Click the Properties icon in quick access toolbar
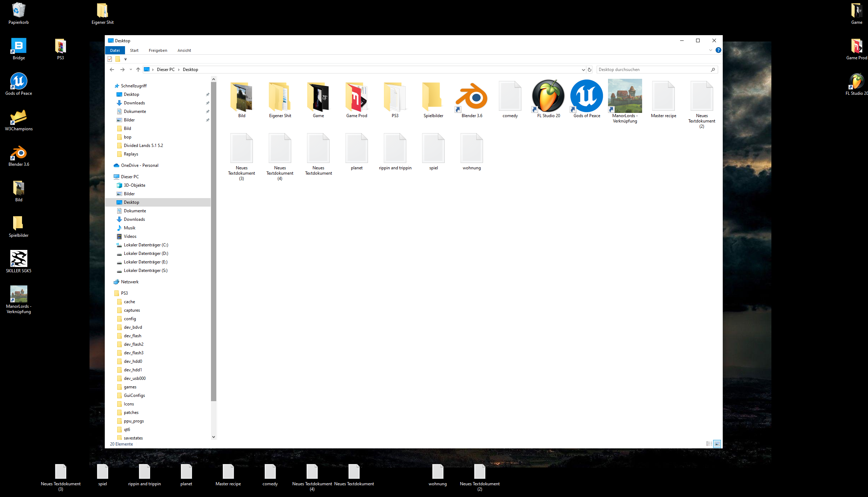868x497 pixels. coord(110,59)
